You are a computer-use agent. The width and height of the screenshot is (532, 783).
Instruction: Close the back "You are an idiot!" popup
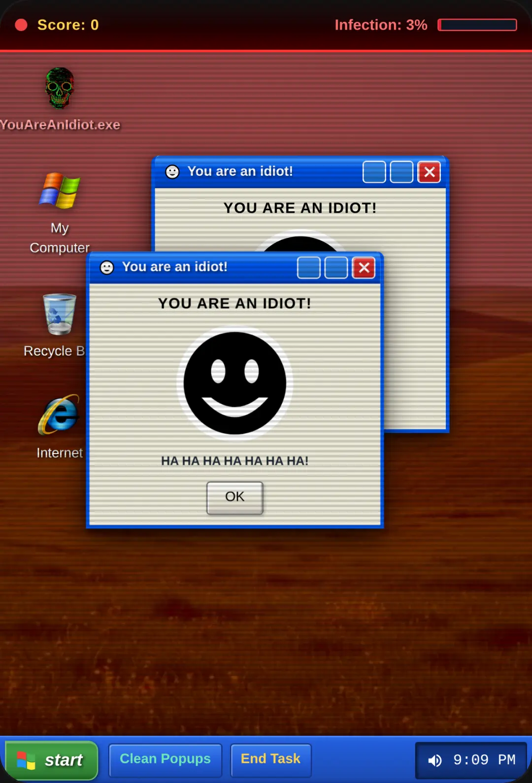point(429,172)
